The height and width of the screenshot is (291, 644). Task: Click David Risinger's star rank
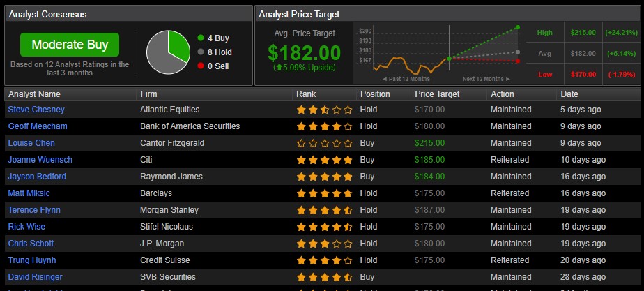coord(325,277)
